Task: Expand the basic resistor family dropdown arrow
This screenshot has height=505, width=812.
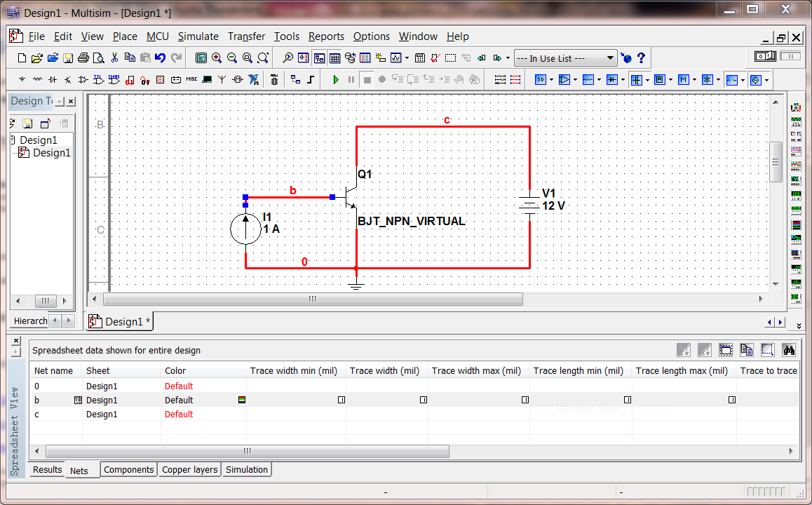Action: click(x=599, y=80)
